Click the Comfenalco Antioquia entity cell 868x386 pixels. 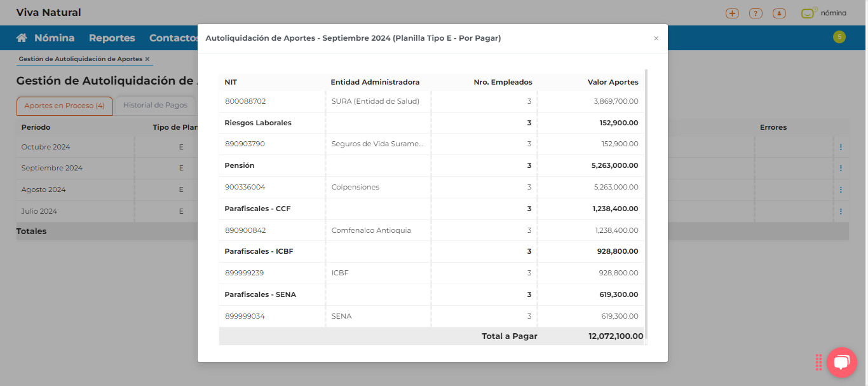371,230
